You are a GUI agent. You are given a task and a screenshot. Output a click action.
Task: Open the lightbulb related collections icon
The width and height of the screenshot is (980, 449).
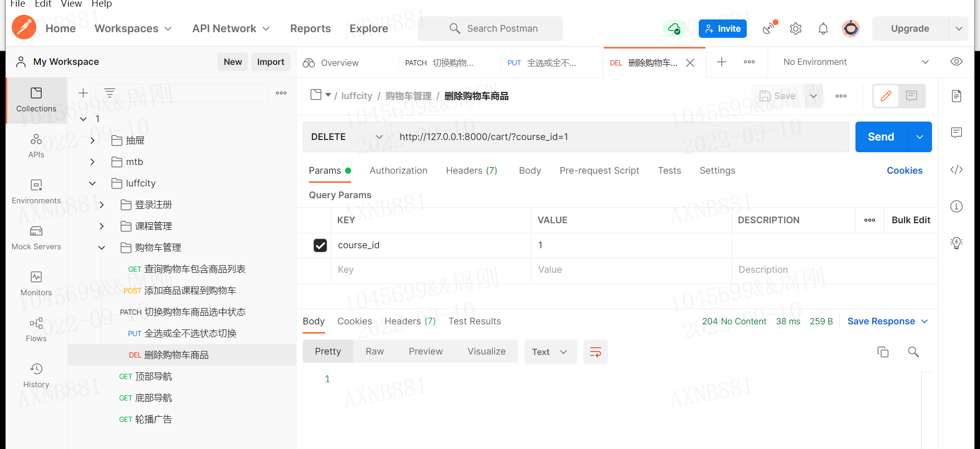[957, 243]
